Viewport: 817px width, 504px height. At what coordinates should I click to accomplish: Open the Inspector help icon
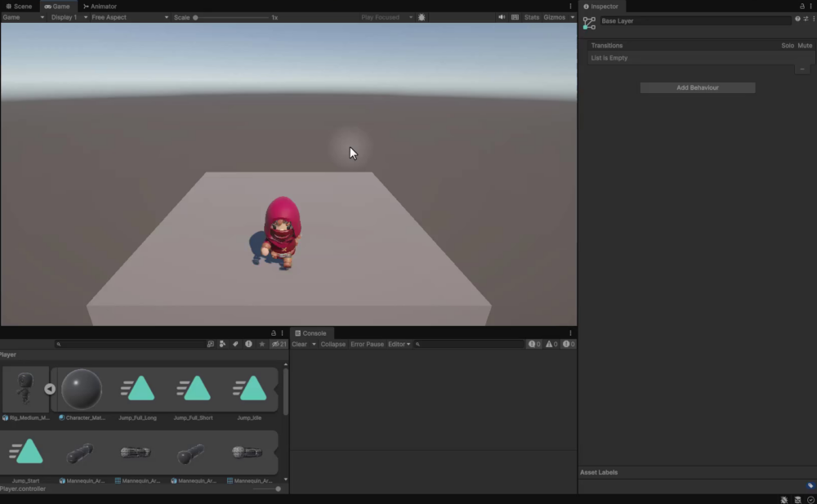[x=797, y=19]
